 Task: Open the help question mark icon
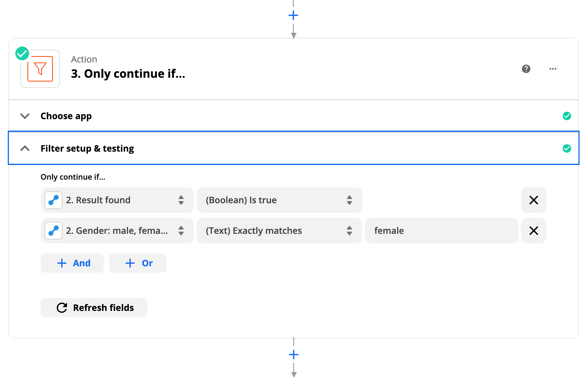pos(526,69)
